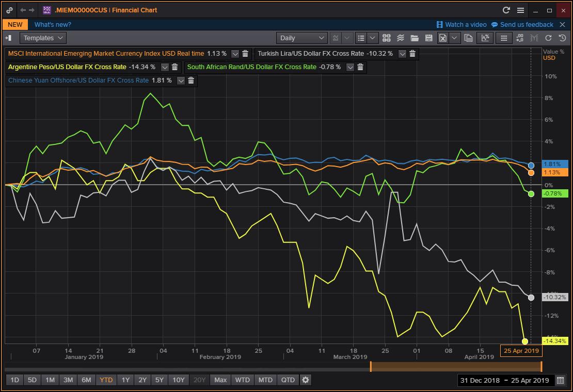The width and height of the screenshot is (573, 392).
Task: Copy chart using the copy icon
Action: coord(468,38)
